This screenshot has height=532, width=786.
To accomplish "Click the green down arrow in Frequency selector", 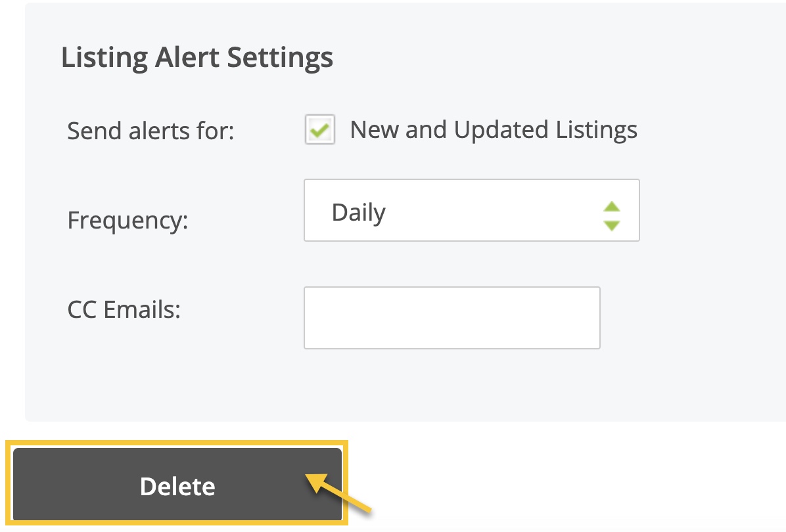I will (612, 225).
